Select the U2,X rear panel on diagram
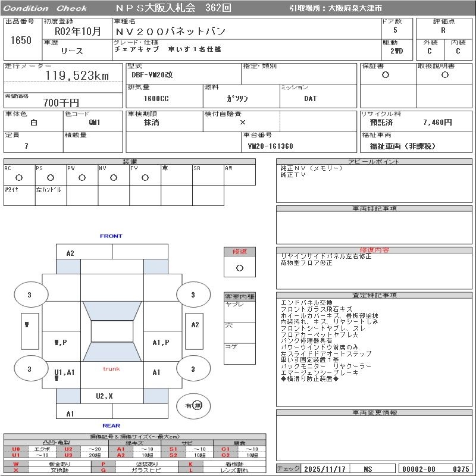This screenshot has width=476, height=476. tap(104, 396)
